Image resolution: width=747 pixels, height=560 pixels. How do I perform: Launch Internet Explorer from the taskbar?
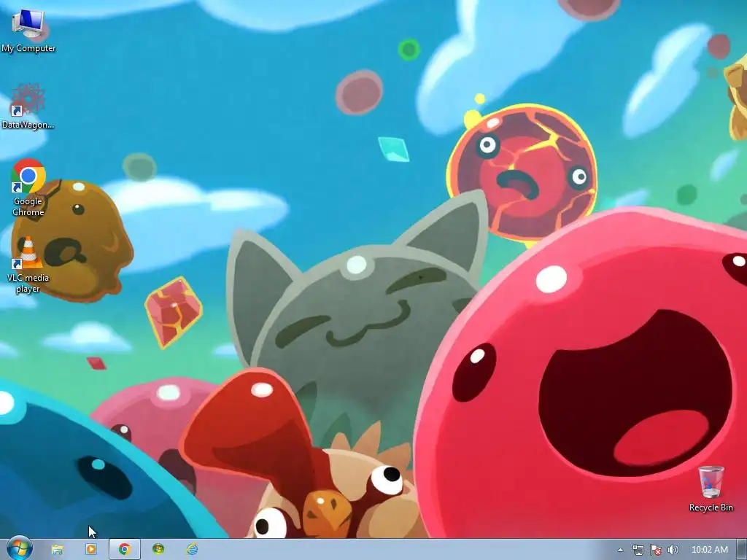pos(192,550)
